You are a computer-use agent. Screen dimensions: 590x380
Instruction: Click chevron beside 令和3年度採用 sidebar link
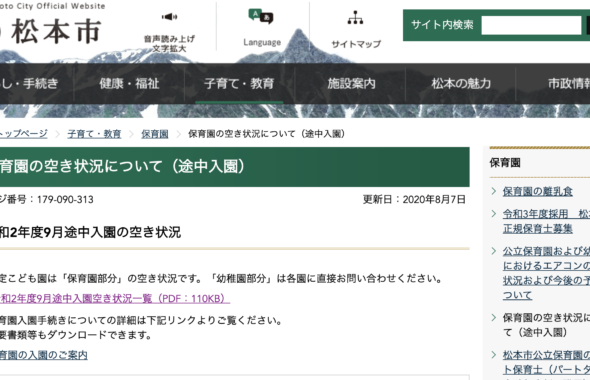click(x=494, y=214)
